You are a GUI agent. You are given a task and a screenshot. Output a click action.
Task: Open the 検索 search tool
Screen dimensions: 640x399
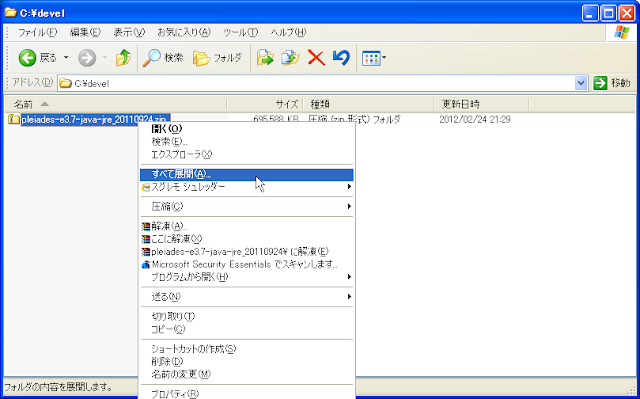coord(163,58)
